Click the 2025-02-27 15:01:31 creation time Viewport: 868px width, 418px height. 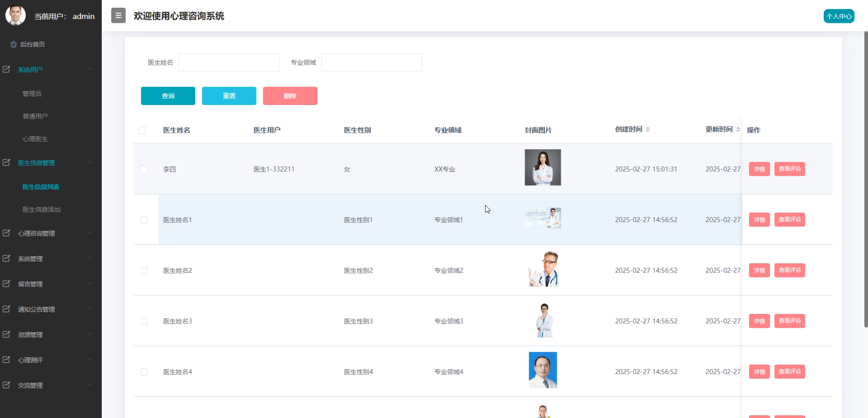pos(646,169)
